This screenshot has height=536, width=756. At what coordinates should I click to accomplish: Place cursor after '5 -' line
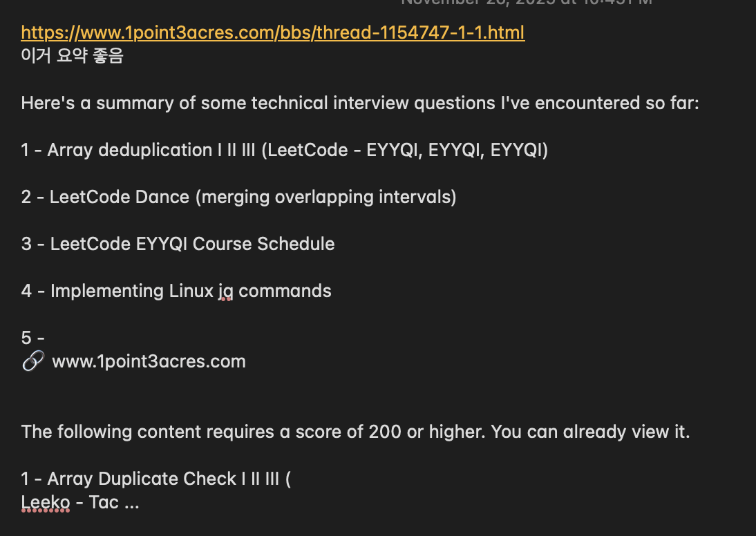coord(46,338)
